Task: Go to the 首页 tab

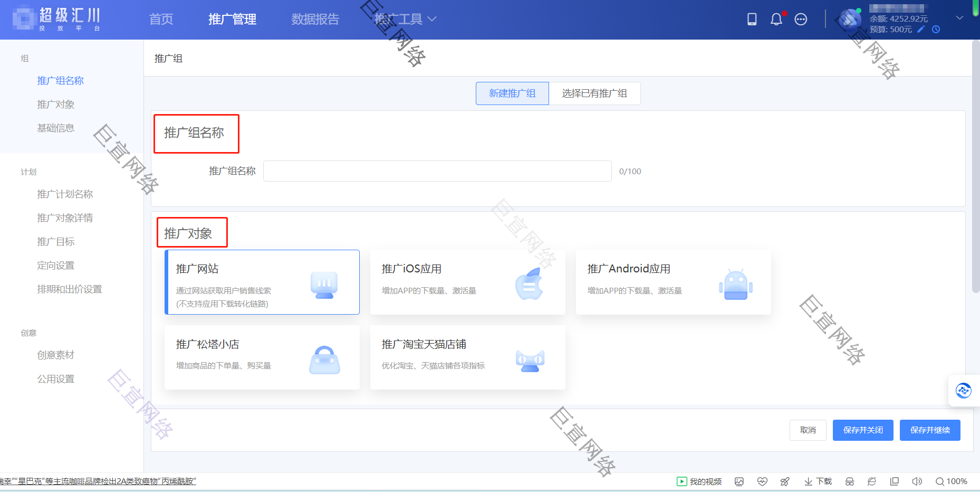Action: click(x=161, y=19)
